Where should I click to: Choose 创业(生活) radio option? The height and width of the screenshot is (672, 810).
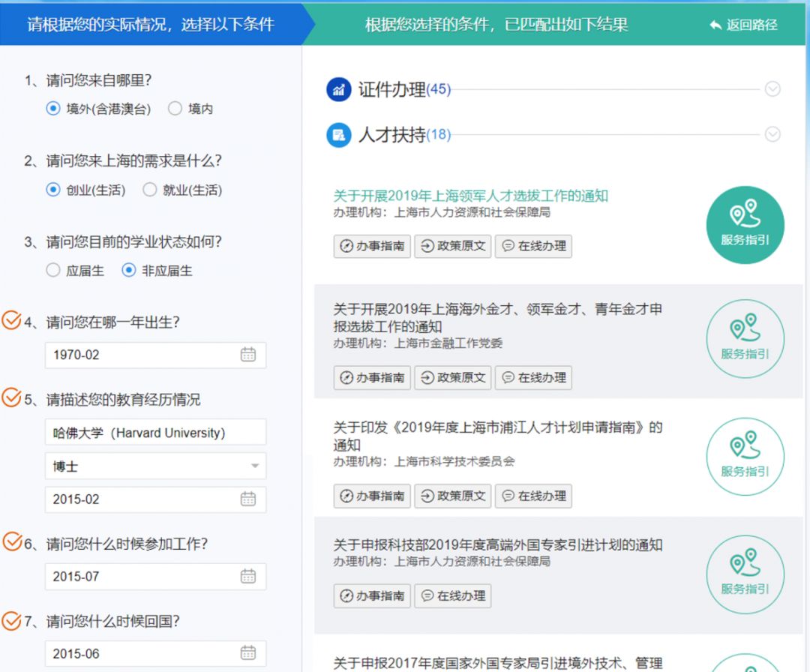click(53, 190)
